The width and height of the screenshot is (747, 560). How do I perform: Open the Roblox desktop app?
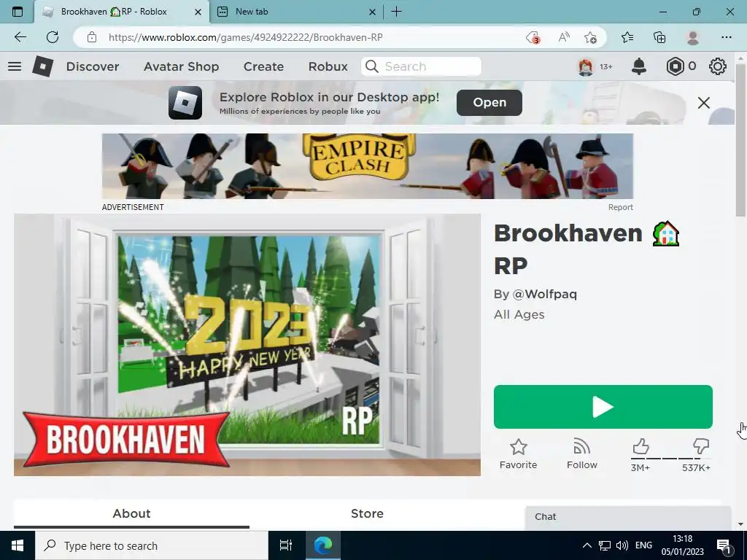click(x=489, y=102)
